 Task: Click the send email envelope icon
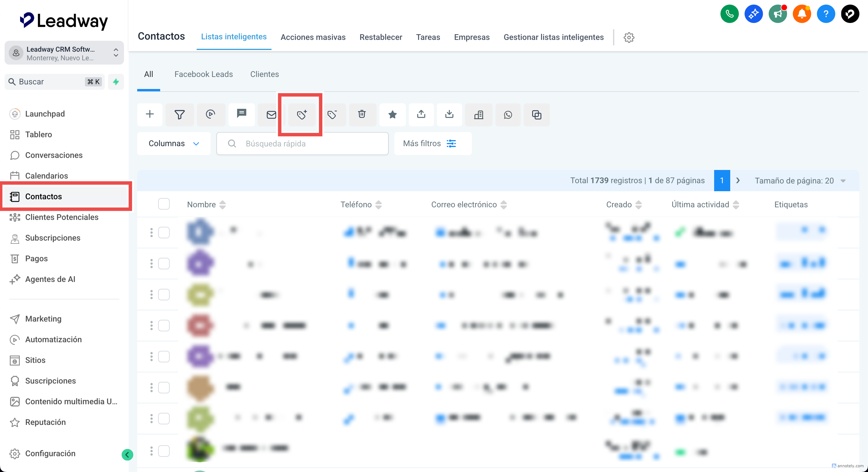(271, 115)
